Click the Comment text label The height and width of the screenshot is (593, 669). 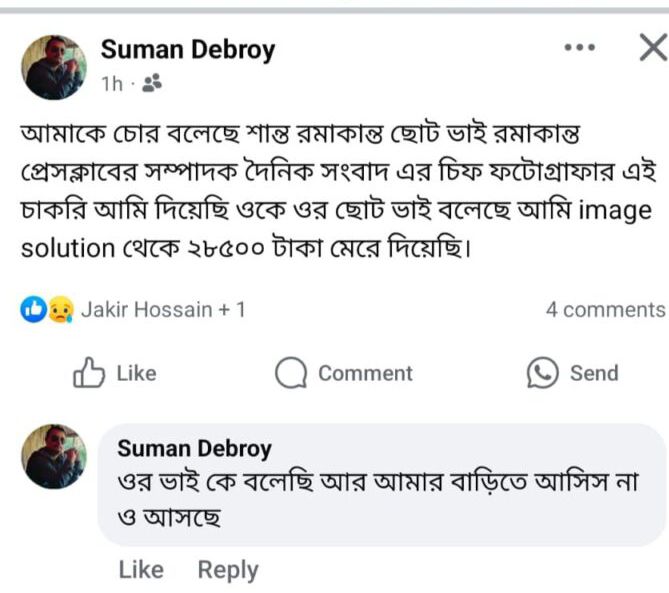(365, 374)
